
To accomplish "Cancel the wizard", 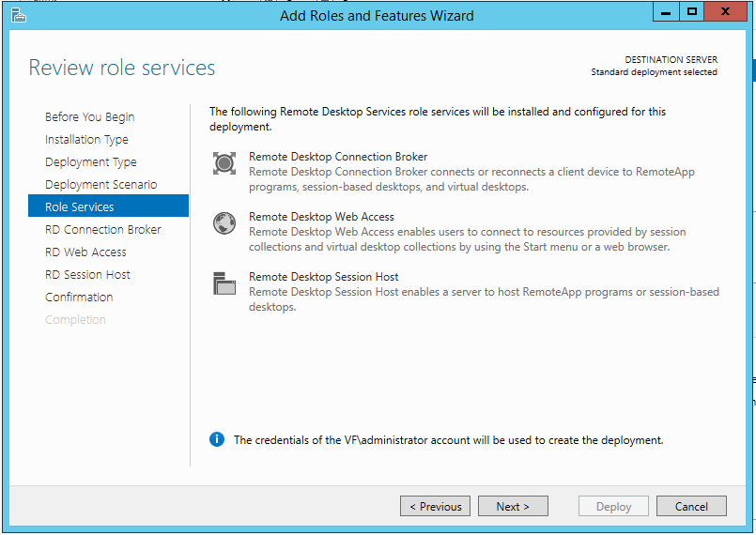I will (691, 506).
